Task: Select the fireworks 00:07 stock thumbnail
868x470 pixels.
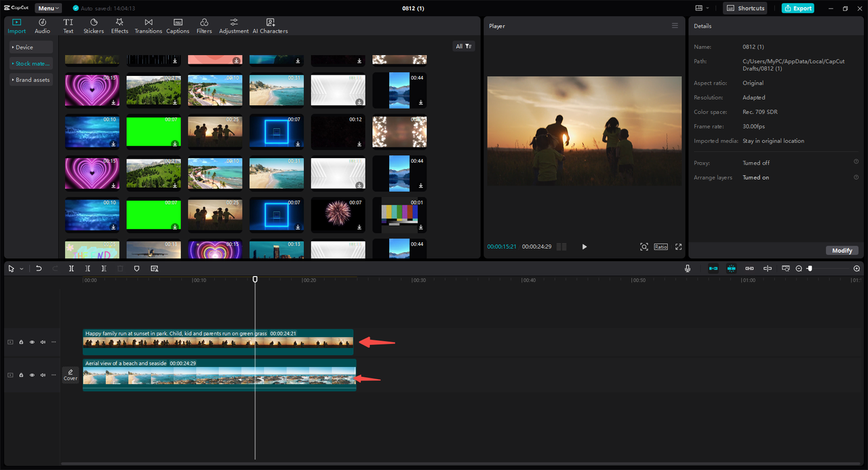Action: pos(338,214)
